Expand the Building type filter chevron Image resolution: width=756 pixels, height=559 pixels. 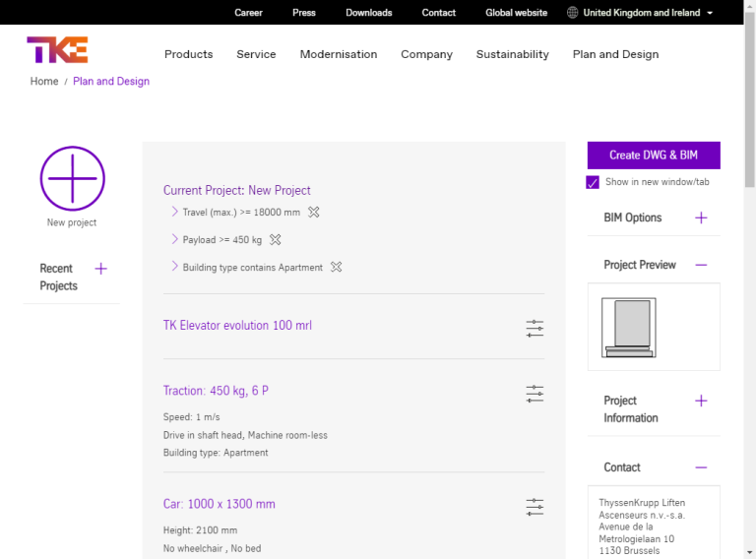(x=174, y=267)
